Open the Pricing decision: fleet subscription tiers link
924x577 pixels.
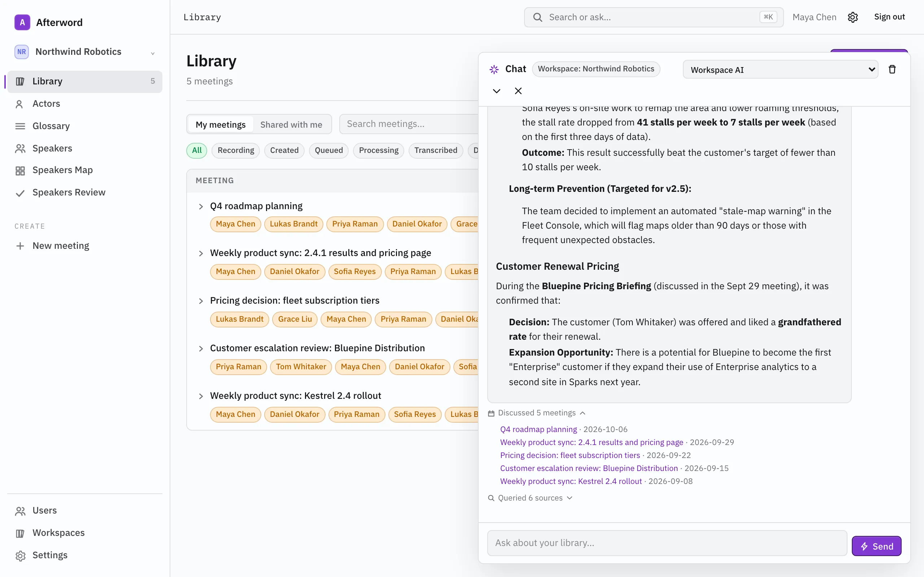(570, 455)
